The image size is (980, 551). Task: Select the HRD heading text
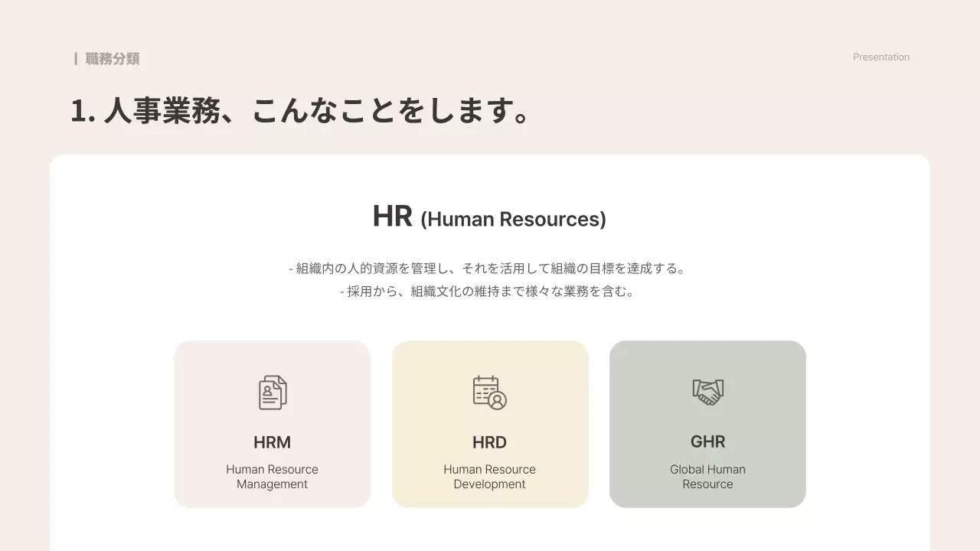tap(489, 442)
